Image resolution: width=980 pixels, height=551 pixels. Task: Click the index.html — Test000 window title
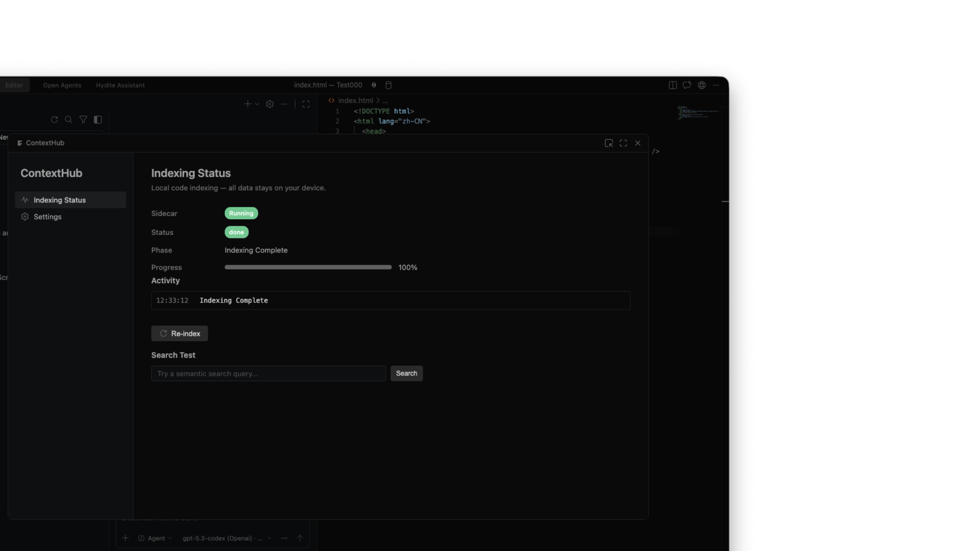(x=328, y=85)
